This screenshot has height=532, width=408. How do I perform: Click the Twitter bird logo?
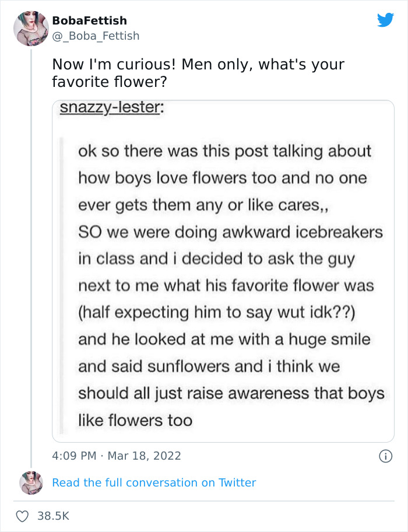point(385,20)
